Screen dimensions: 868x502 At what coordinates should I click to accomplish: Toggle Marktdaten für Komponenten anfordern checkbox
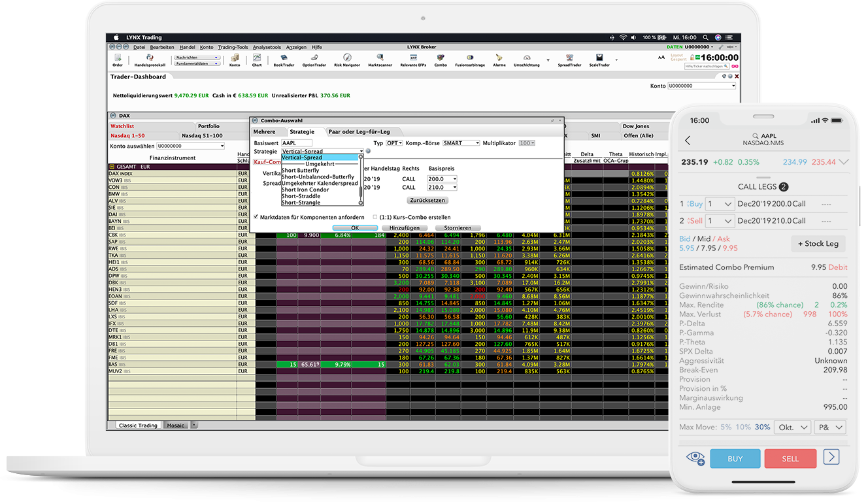pyautogui.click(x=256, y=217)
